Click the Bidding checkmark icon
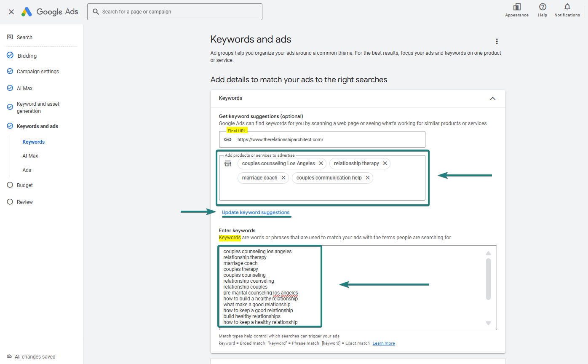 (10, 56)
